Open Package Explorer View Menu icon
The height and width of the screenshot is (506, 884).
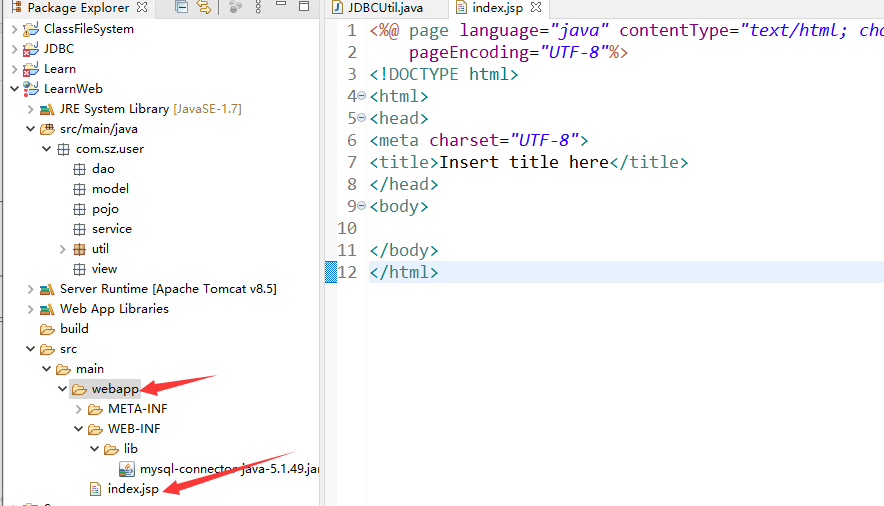click(x=258, y=7)
